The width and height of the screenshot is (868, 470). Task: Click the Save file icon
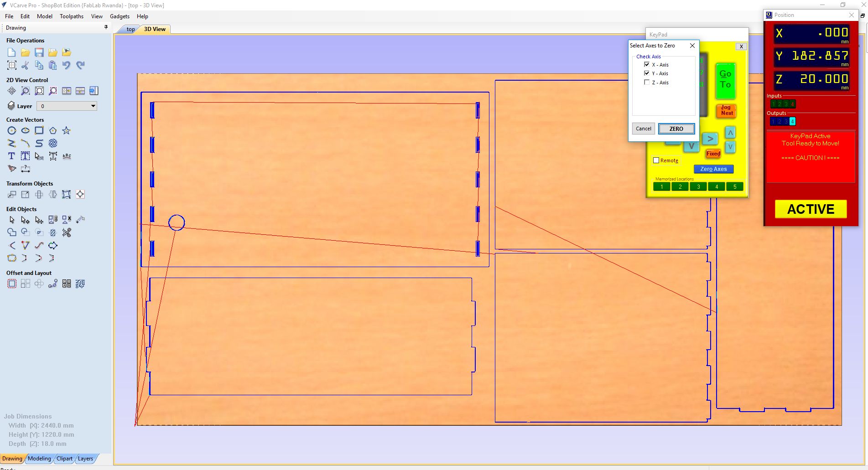39,52
